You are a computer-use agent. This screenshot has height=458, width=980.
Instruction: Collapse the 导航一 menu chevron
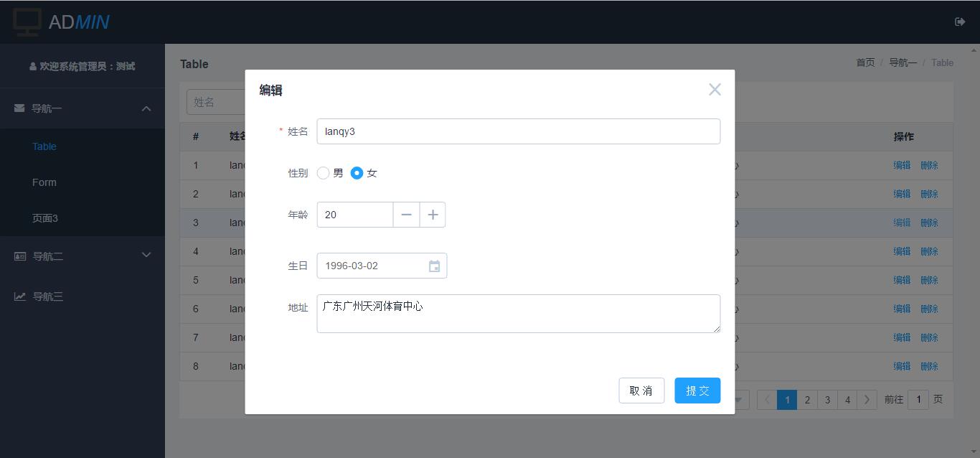146,108
